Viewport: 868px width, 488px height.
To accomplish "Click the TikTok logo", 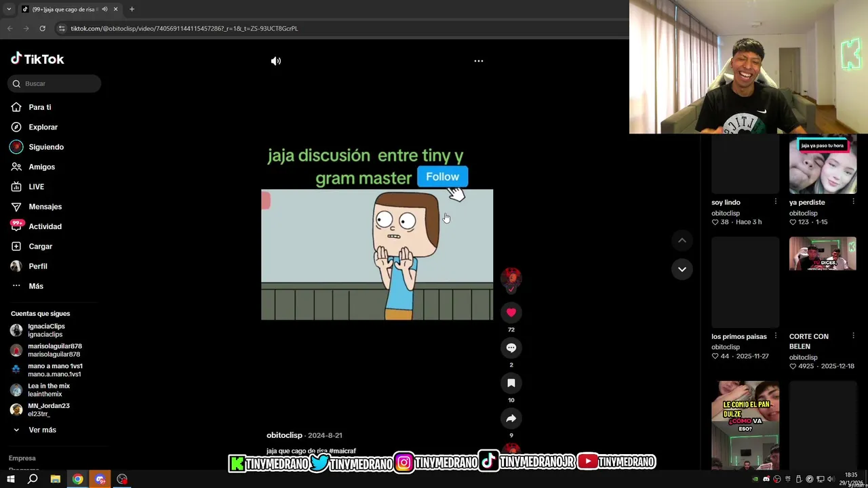I will 37,59.
